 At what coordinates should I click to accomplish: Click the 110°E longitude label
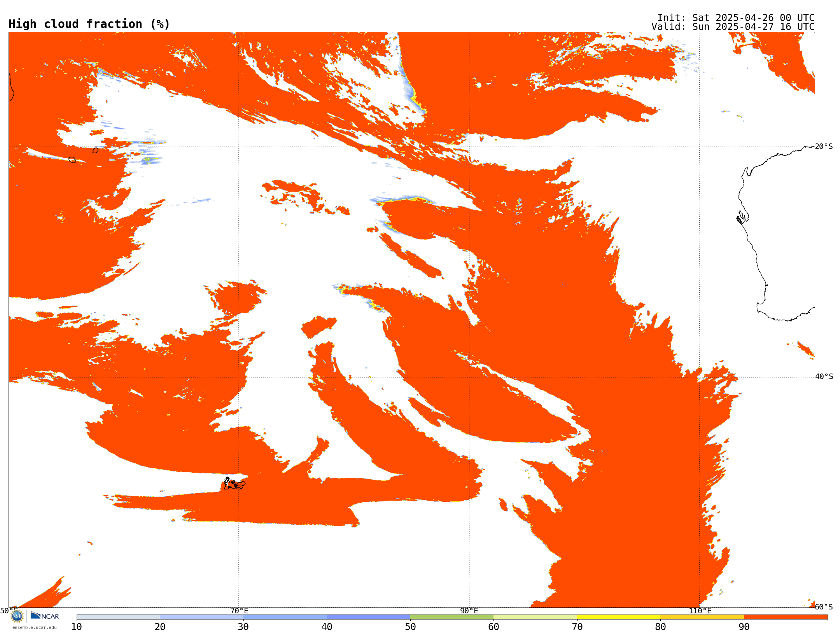point(700,611)
